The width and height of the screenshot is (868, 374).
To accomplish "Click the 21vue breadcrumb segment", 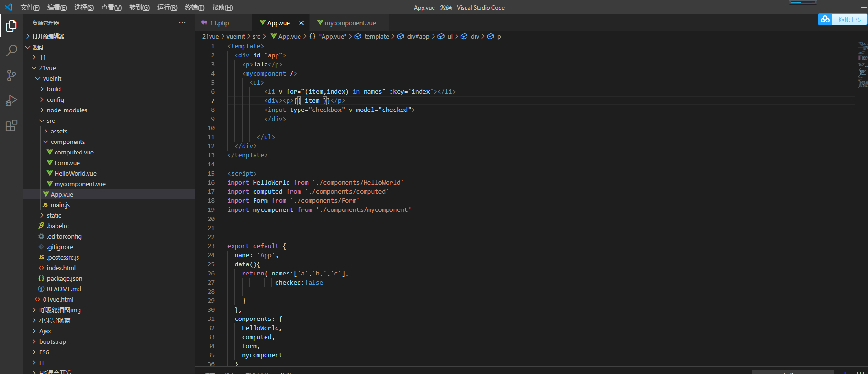I will (x=211, y=36).
